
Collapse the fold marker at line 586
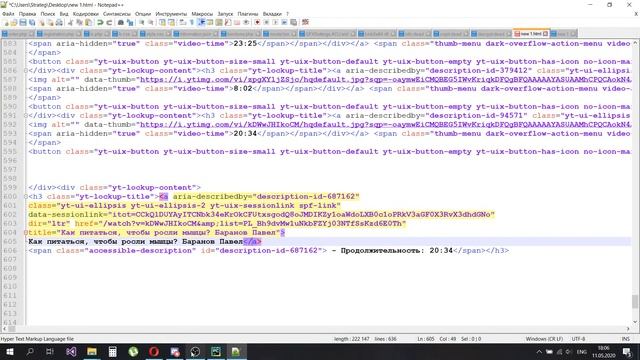point(26,71)
